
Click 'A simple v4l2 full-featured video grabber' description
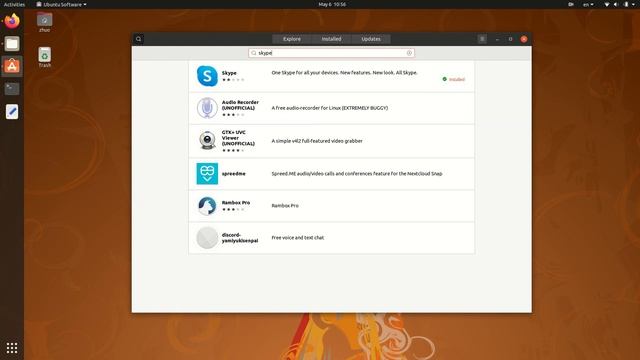pyautogui.click(x=317, y=141)
